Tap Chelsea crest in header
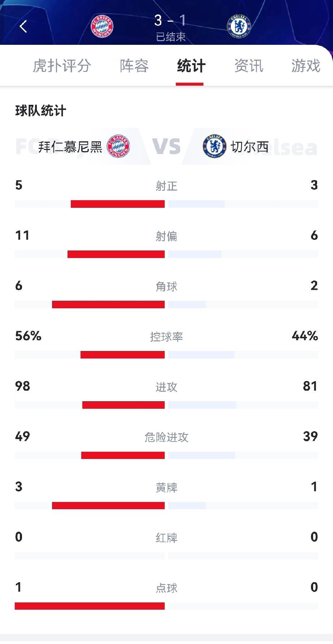Screen dimensions: 333x644 coord(238,26)
